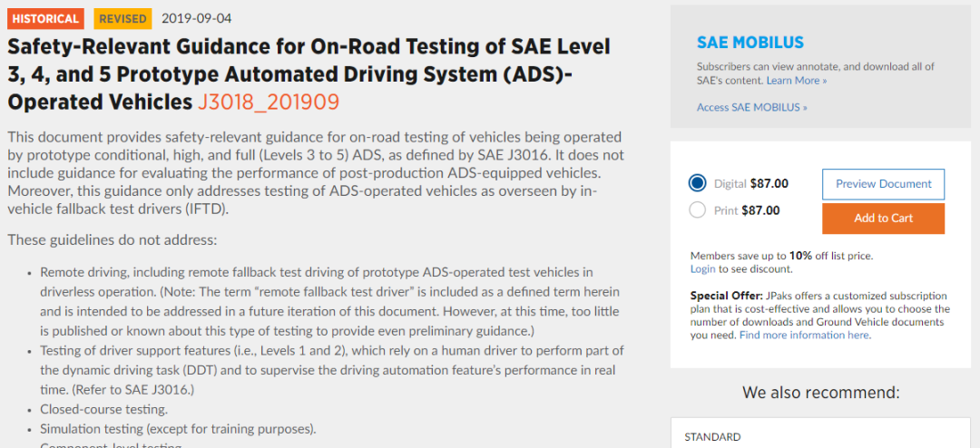The image size is (980, 448).
Task: Choose the Print $87.00 radio option
Action: (x=697, y=210)
